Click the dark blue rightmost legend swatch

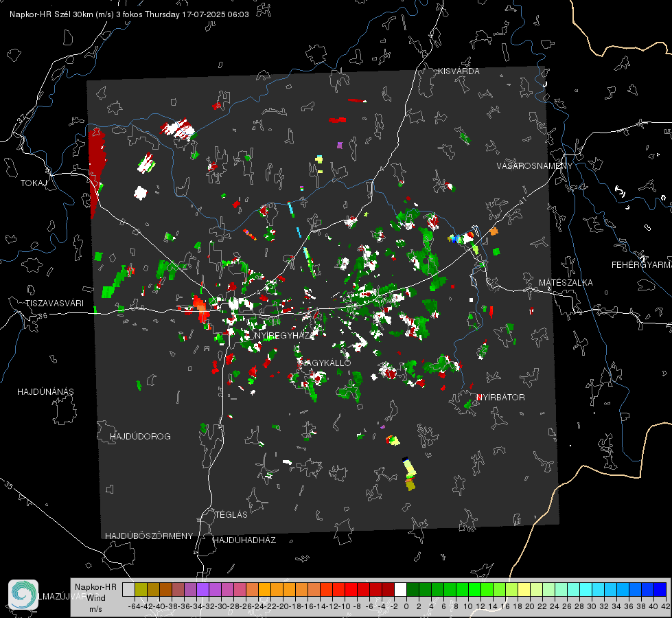click(x=660, y=589)
